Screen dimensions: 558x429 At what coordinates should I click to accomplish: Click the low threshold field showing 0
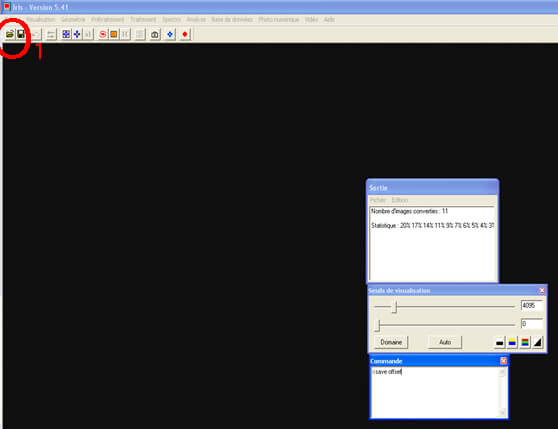click(x=532, y=324)
